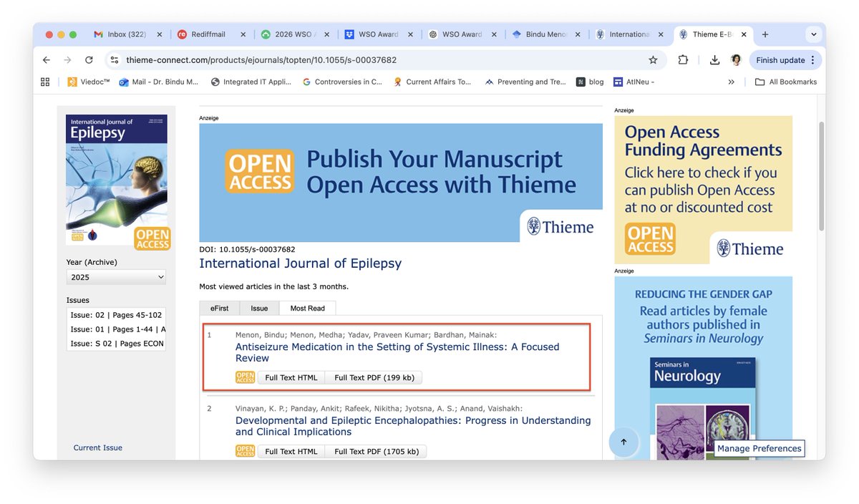This screenshot has width=859, height=504.
Task: Open the apps grid in bookmarks bar
Action: [45, 82]
